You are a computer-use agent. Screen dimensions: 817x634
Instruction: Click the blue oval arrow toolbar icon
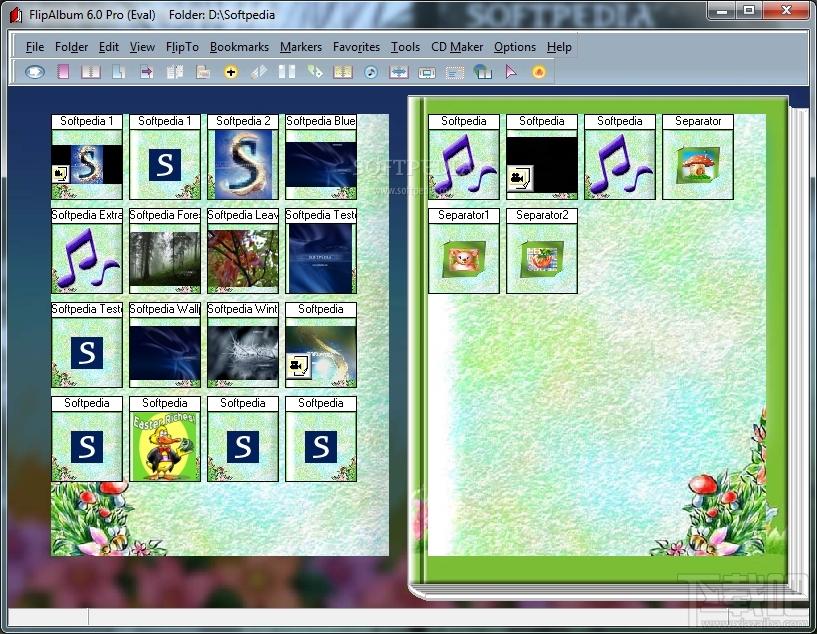(35, 72)
